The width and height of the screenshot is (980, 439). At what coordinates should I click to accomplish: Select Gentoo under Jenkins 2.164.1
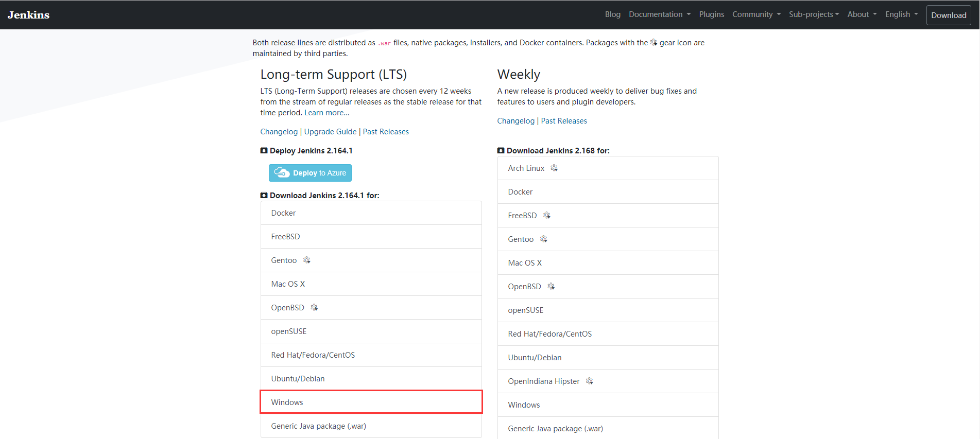pyautogui.click(x=371, y=260)
